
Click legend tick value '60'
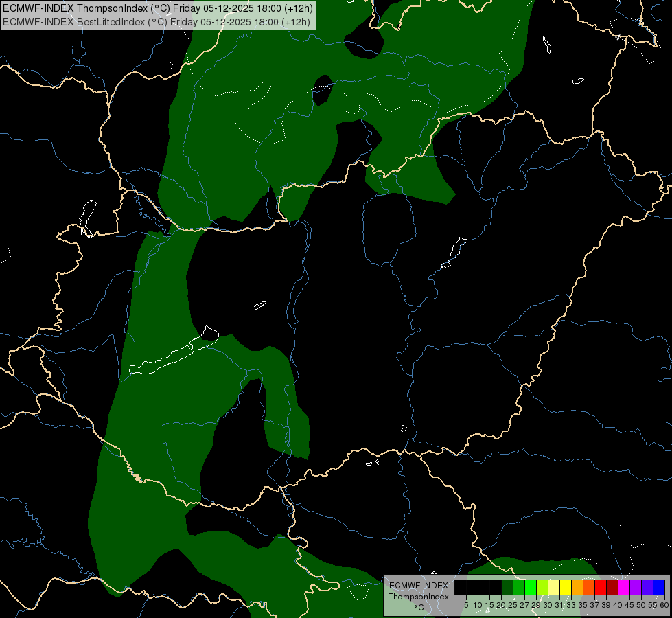click(x=664, y=605)
